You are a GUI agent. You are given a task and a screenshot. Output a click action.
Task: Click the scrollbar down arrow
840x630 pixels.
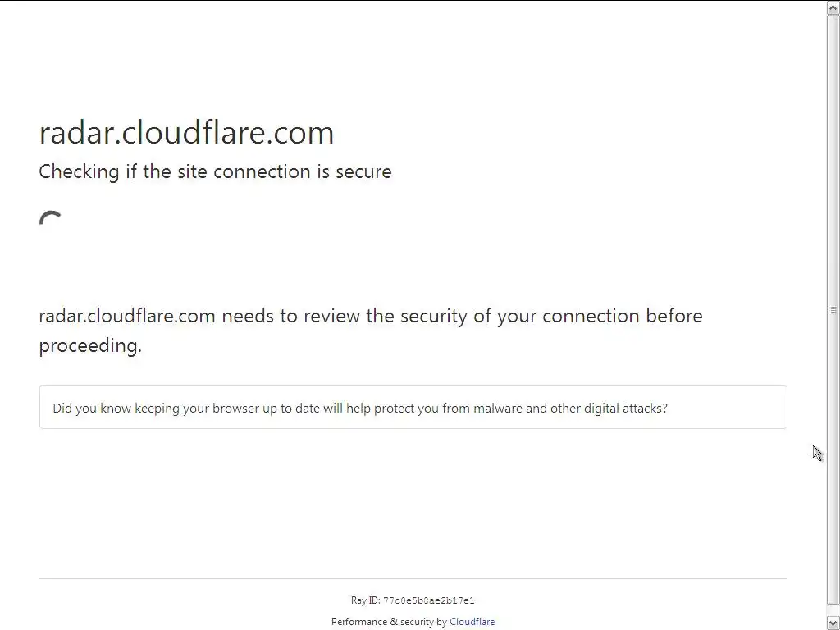[x=833, y=623]
